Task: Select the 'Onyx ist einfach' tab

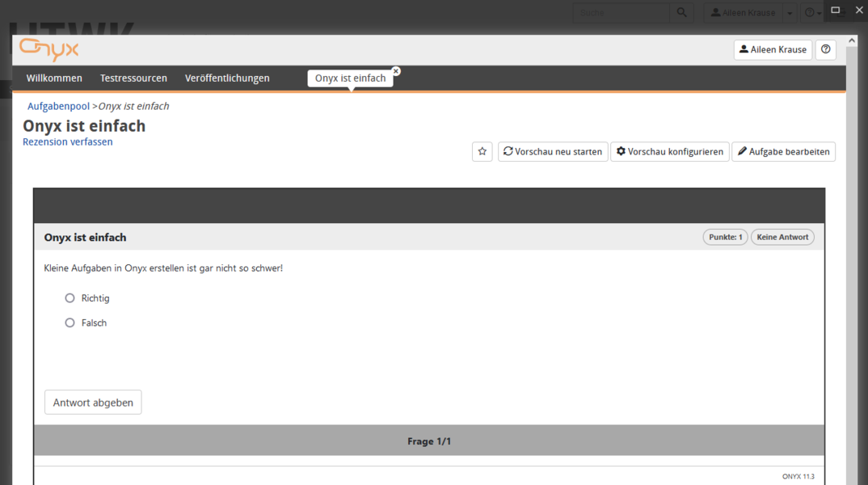Action: pos(351,78)
